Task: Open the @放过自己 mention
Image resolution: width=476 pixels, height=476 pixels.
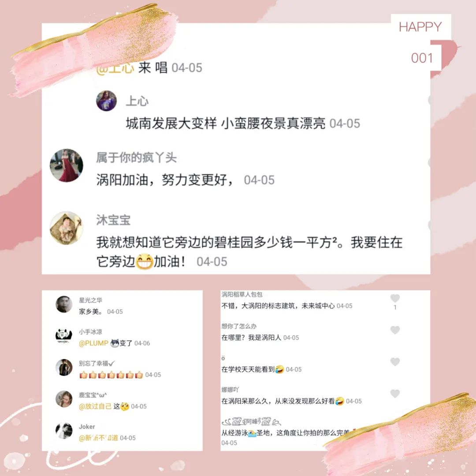Action: [x=95, y=406]
